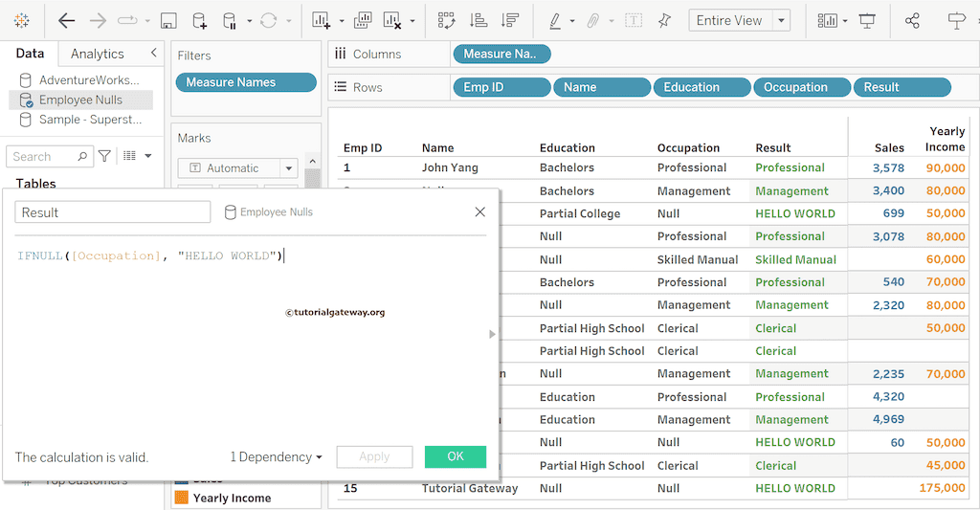Click the search magnifier icon
The image size is (980, 510).
[82, 156]
